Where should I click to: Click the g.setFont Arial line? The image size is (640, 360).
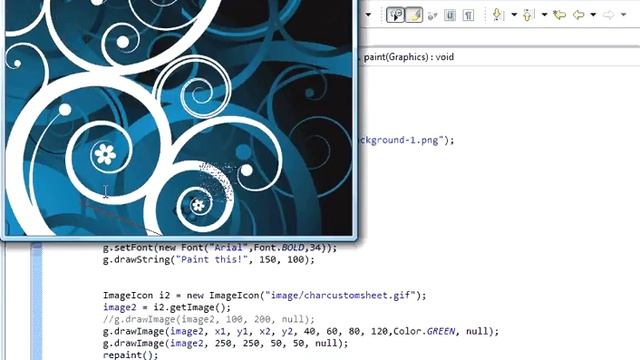point(220,248)
